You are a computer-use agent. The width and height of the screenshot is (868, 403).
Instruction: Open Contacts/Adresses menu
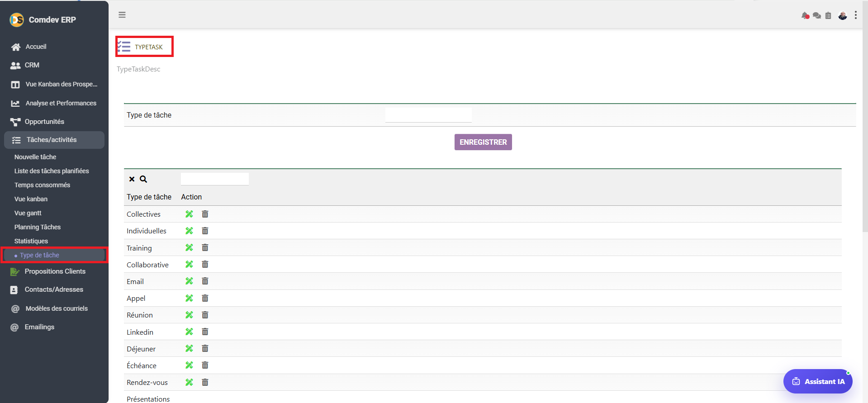click(54, 289)
